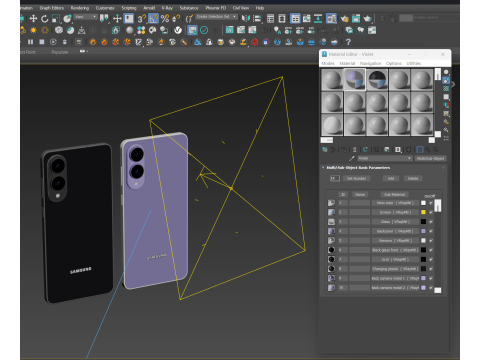Disable Back camera metal 1 checkbox
480x360 pixels.
click(431, 278)
